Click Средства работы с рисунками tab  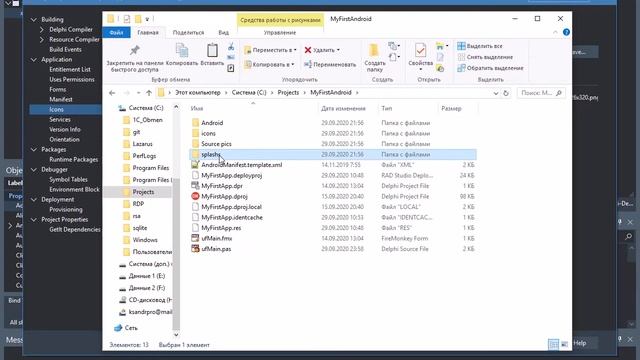(280, 20)
